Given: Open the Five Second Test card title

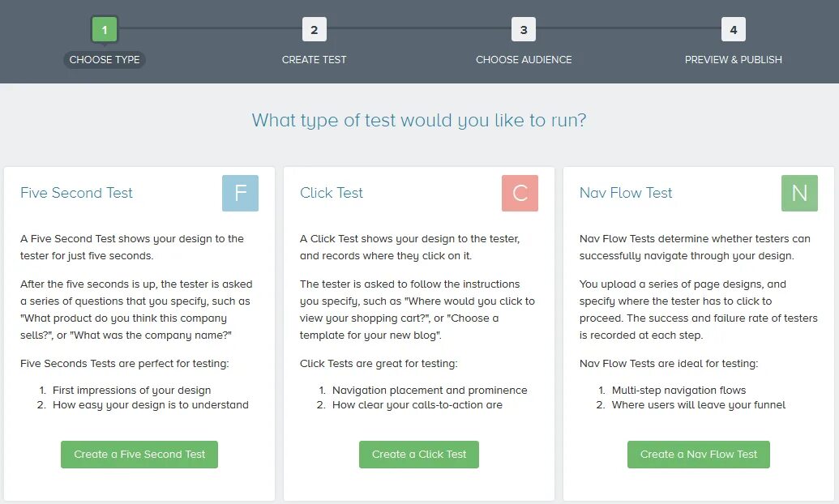Looking at the screenshot, I should [x=76, y=193].
